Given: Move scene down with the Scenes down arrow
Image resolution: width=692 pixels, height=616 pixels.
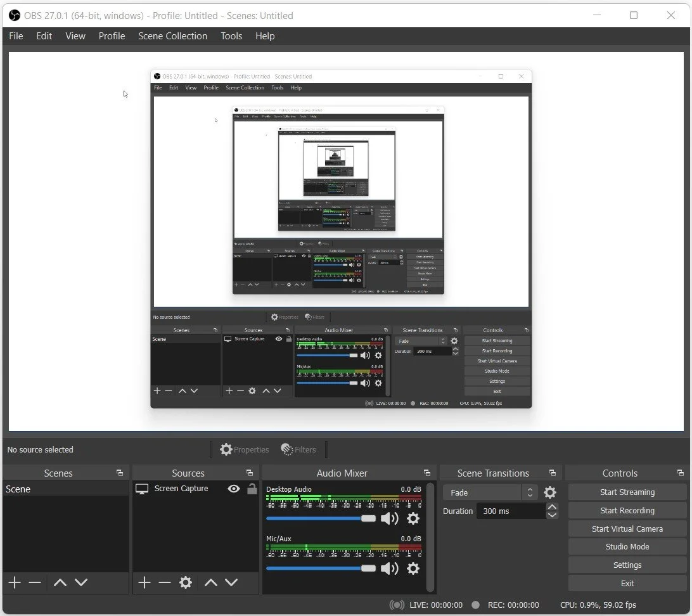Looking at the screenshot, I should tap(81, 582).
